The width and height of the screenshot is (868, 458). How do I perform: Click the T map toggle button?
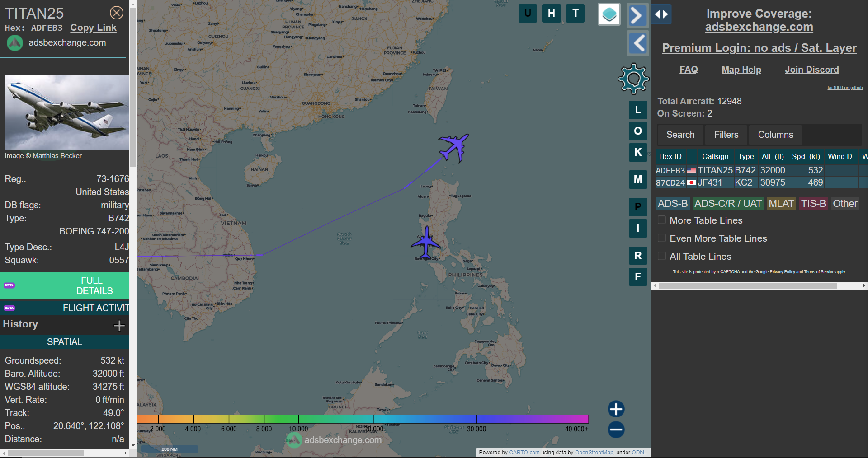click(x=576, y=13)
